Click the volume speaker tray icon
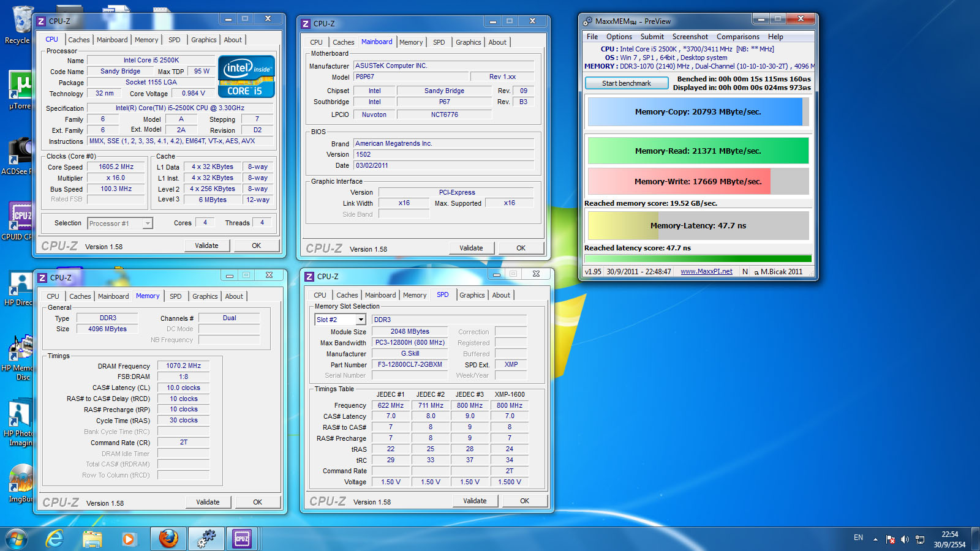Viewport: 980px width, 551px height. (905, 539)
